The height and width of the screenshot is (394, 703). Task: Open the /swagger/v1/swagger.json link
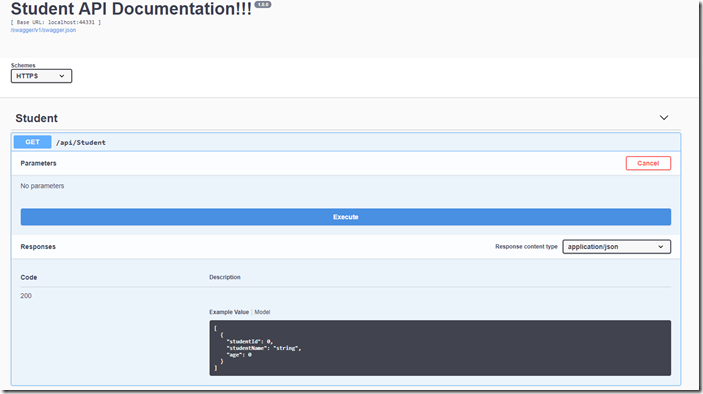(x=43, y=30)
